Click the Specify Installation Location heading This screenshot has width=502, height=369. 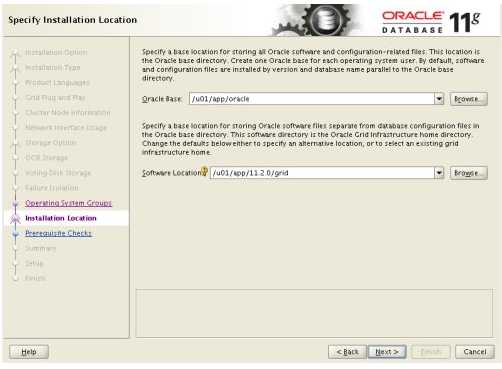pos(72,20)
